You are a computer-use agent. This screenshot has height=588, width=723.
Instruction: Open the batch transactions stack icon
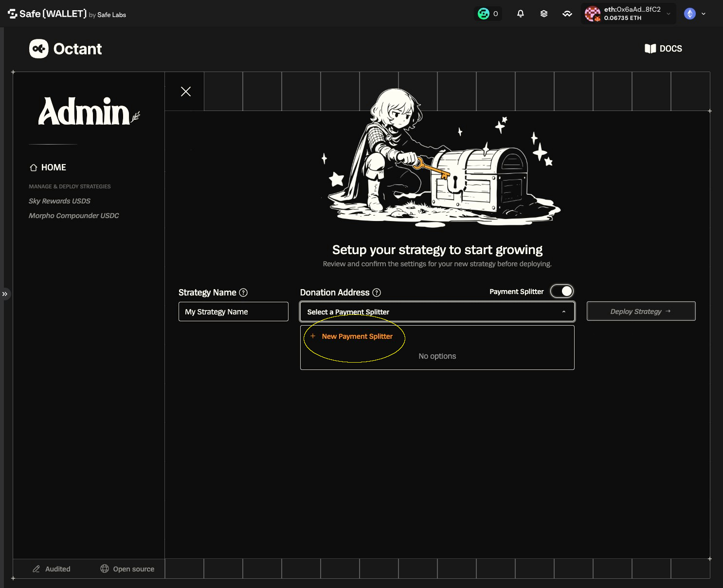pos(544,14)
